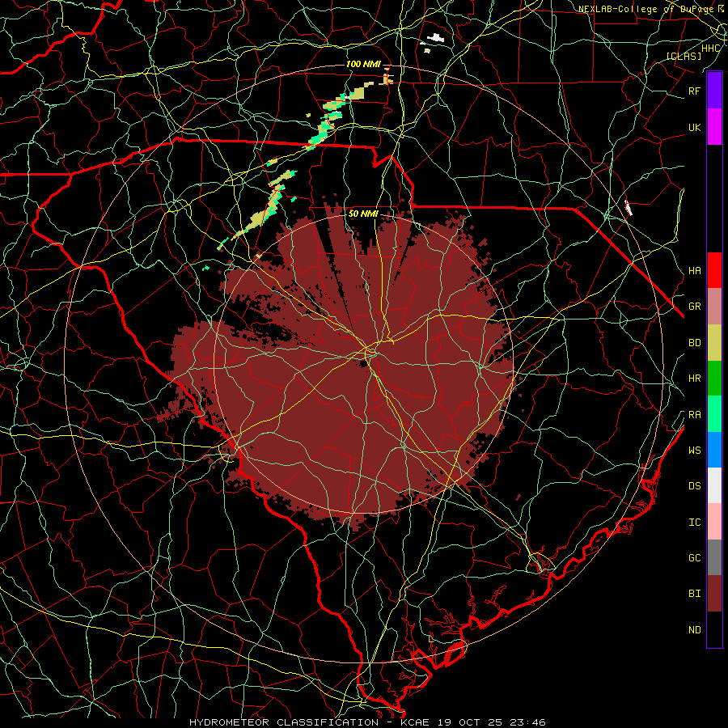The image size is (728, 728).
Task: Click the RF legend label
Action: [x=695, y=91]
